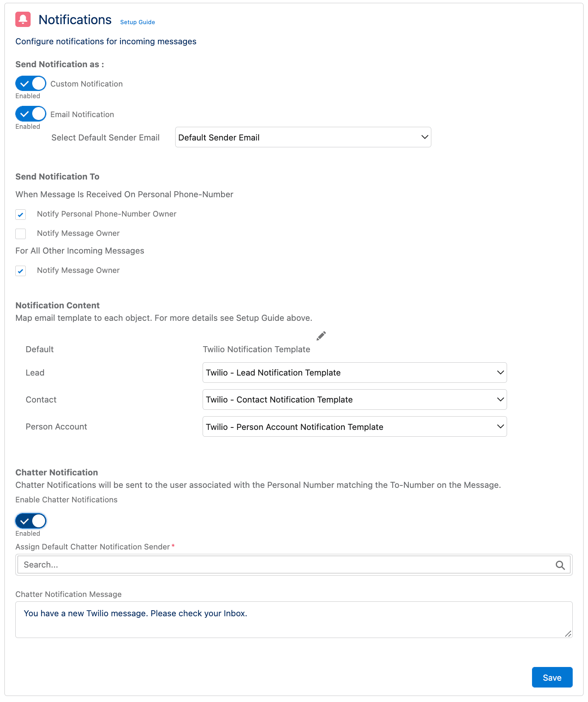Click the textarea resize handle of Chatter message

[568, 634]
